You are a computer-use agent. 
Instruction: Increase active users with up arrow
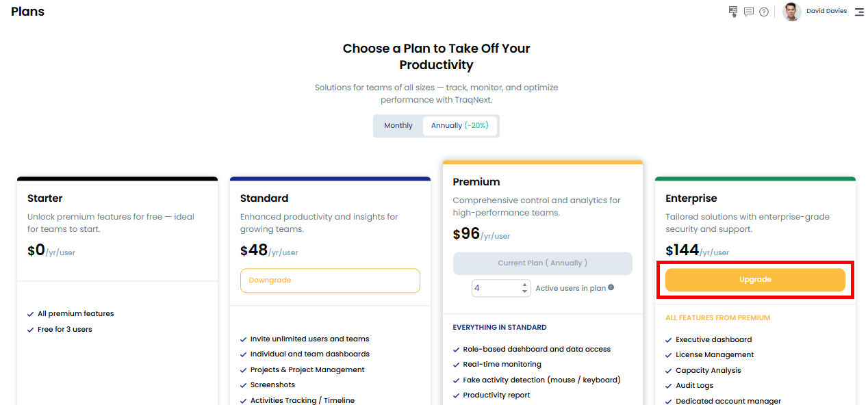[x=525, y=285]
